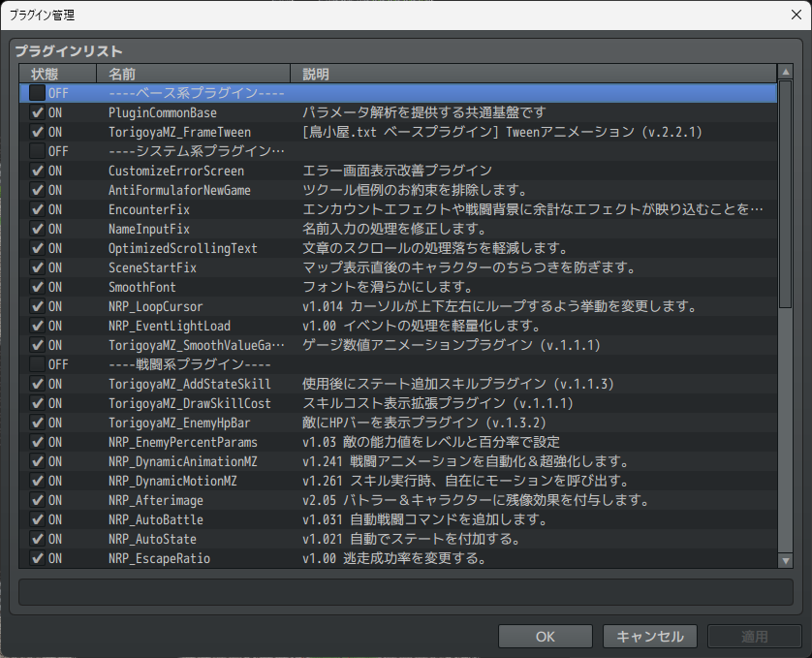
Task: Click the 状態 column header
Action: click(x=58, y=74)
